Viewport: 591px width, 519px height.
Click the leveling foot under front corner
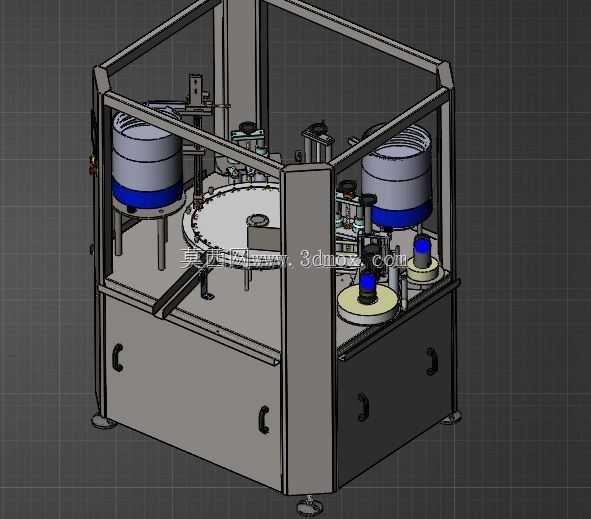[310, 506]
